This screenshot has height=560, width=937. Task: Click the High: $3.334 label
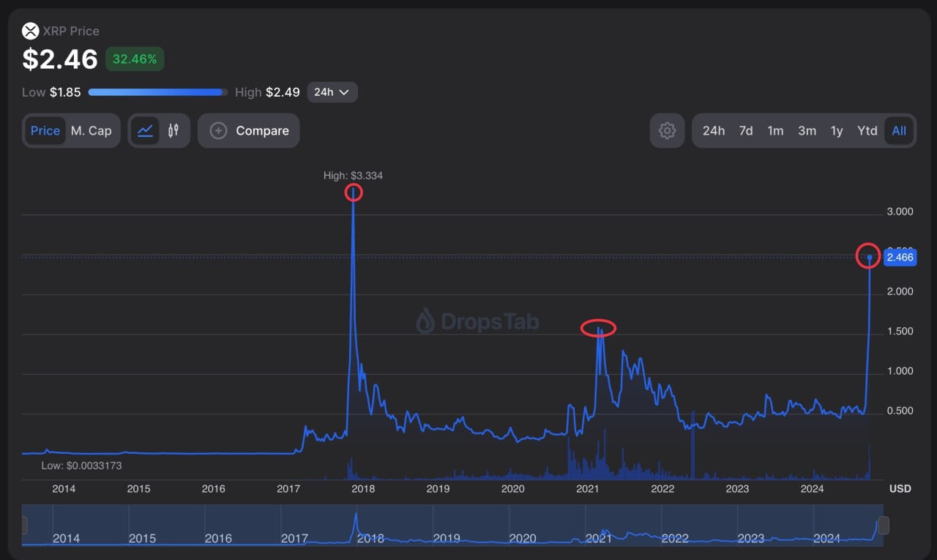353,176
